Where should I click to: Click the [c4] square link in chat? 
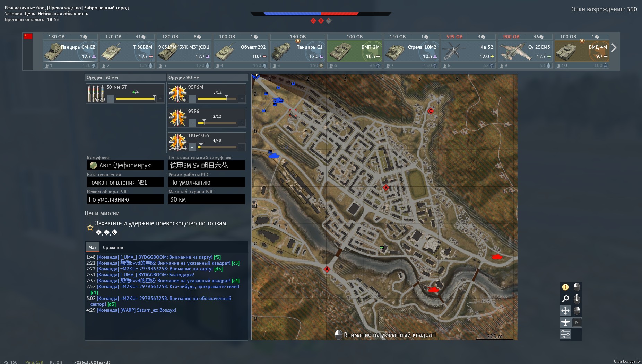coord(236,281)
